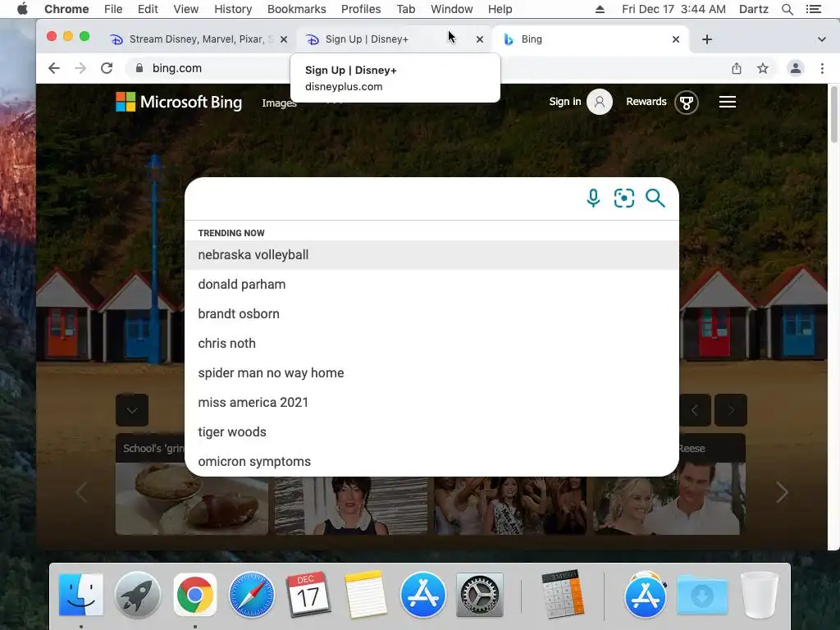Click the Rewards link
The width and height of the screenshot is (840, 630).
(646, 102)
